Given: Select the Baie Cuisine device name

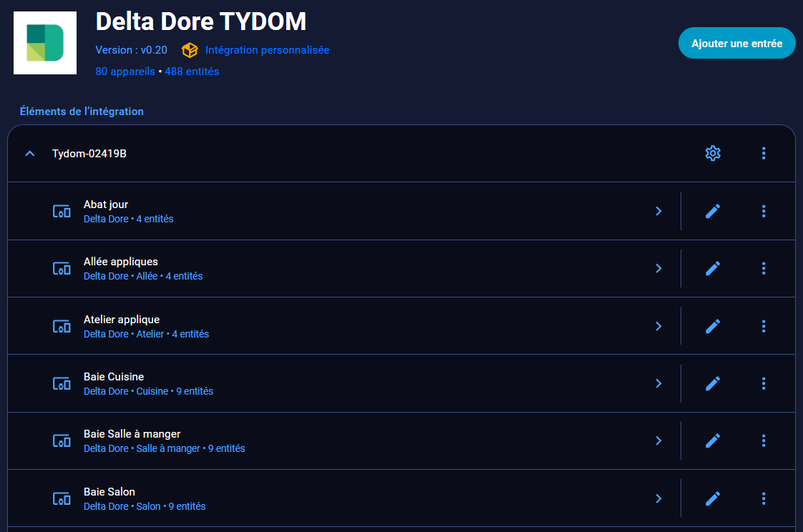Looking at the screenshot, I should 114,377.
